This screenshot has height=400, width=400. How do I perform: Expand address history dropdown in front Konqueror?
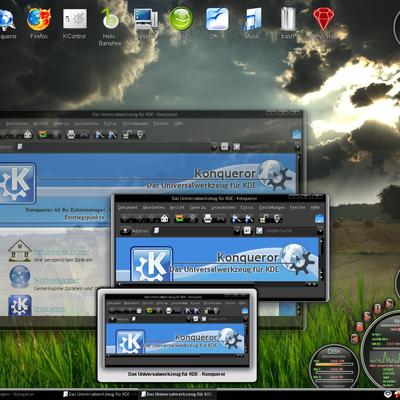(x=237, y=231)
